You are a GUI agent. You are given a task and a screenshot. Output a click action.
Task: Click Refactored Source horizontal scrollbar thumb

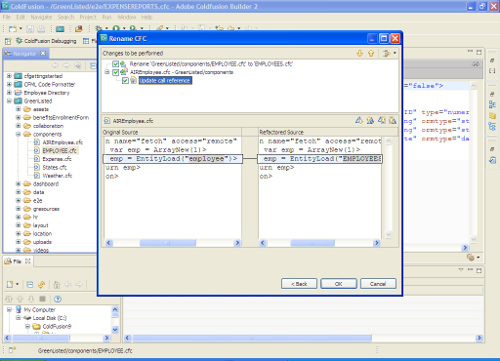point(312,243)
